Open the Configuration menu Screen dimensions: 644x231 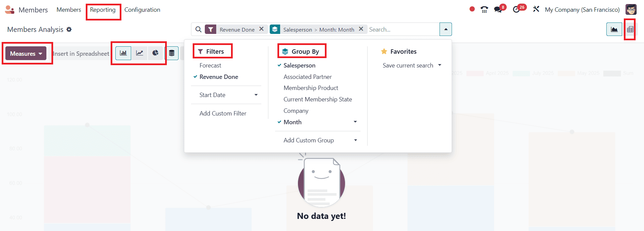142,10
